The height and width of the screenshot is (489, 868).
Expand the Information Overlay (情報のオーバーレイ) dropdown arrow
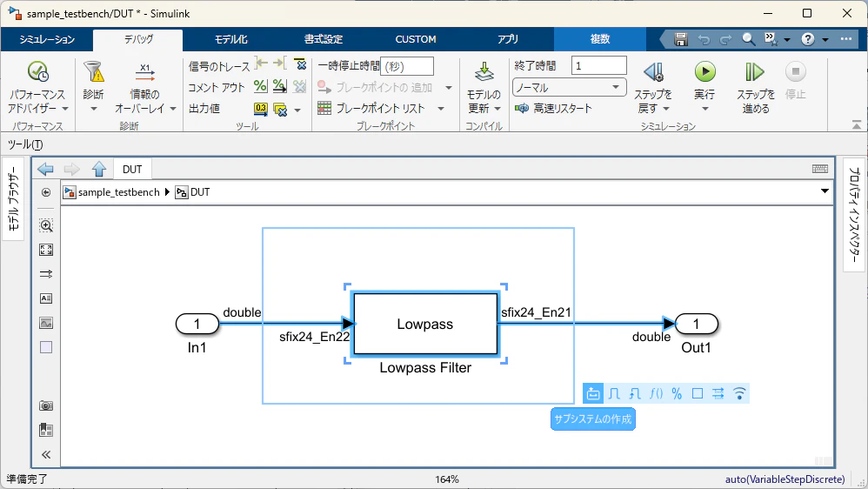(x=173, y=109)
